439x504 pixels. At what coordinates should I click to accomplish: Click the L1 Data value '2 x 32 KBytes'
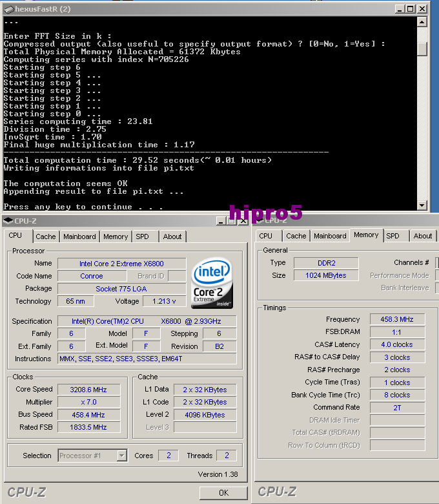[205, 390]
